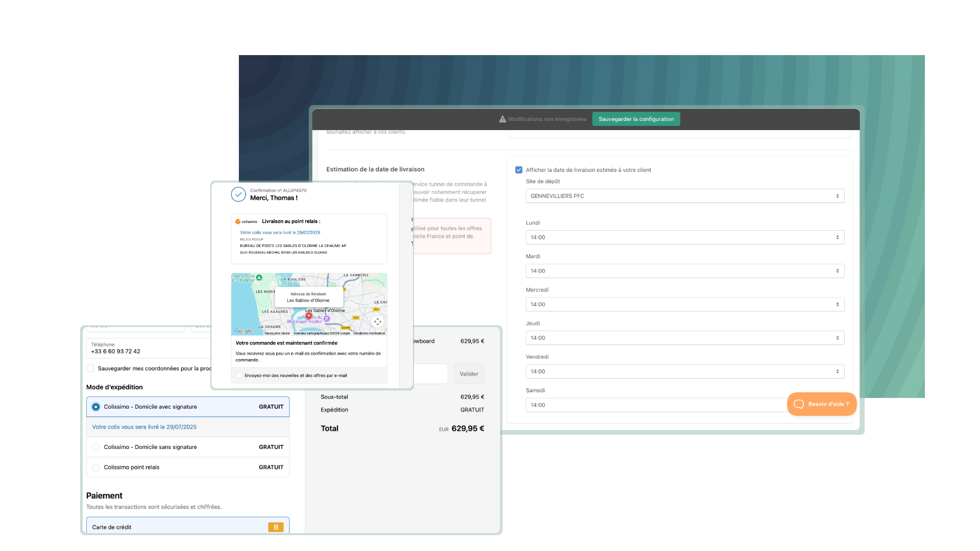The image size is (980, 551).
Task: Click the red delivery location pin on the map
Action: tap(308, 316)
